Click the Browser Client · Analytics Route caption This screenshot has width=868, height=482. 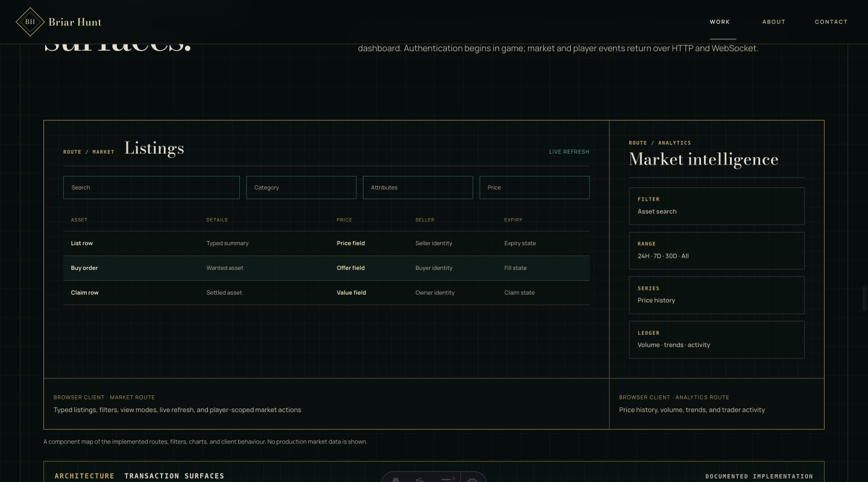674,398
